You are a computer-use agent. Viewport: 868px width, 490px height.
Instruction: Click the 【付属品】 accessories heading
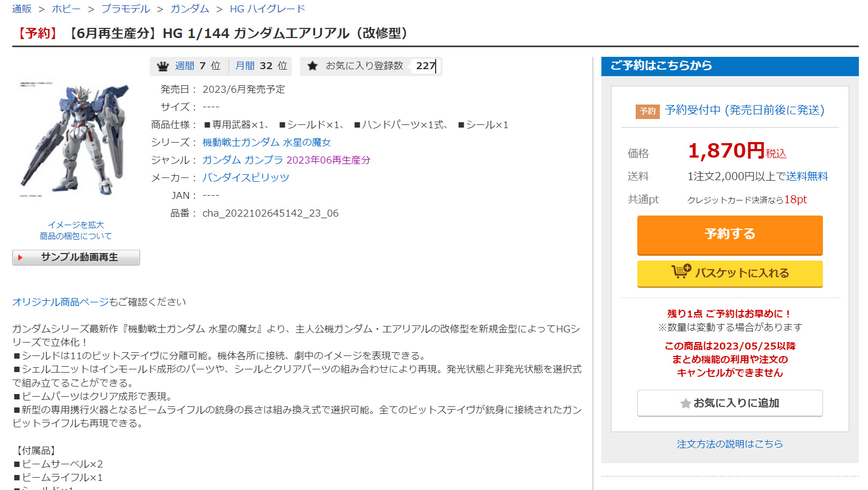pyautogui.click(x=36, y=450)
